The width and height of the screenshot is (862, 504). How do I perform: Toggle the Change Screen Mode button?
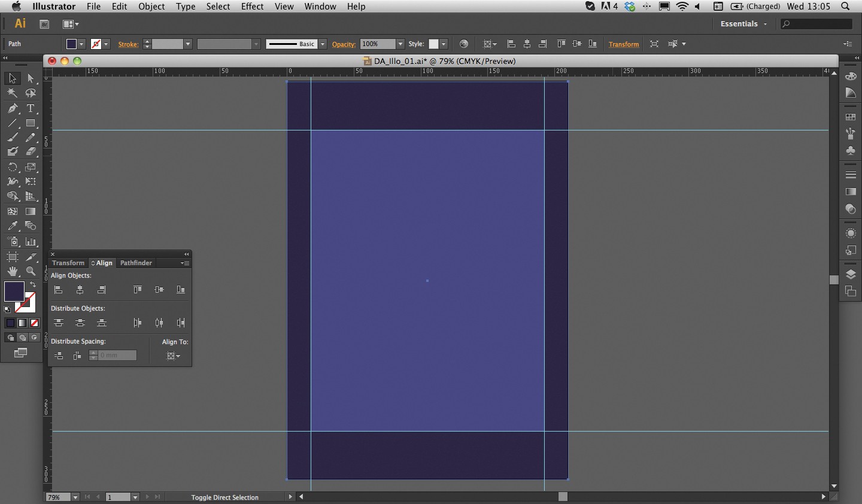20,353
